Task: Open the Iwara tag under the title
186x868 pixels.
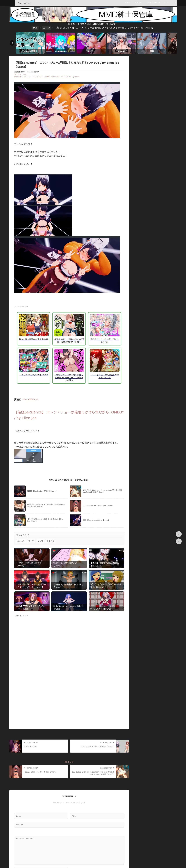Action: [76, 77]
